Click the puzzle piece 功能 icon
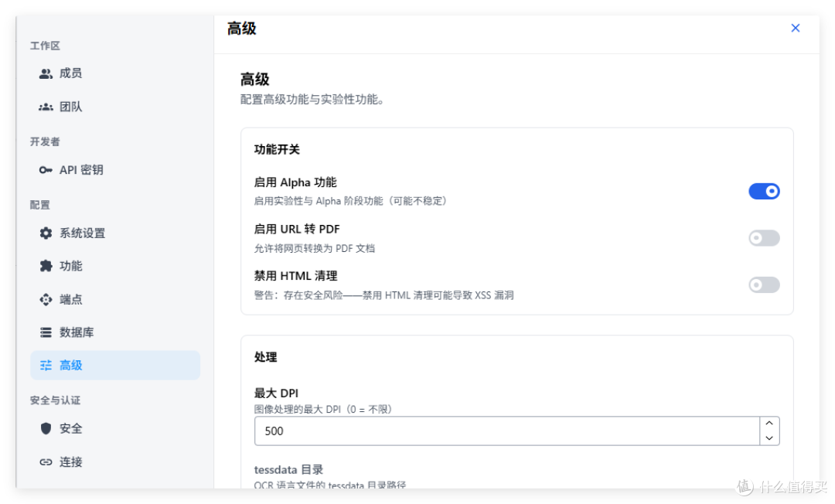The width and height of the screenshot is (835, 504). [x=46, y=266]
